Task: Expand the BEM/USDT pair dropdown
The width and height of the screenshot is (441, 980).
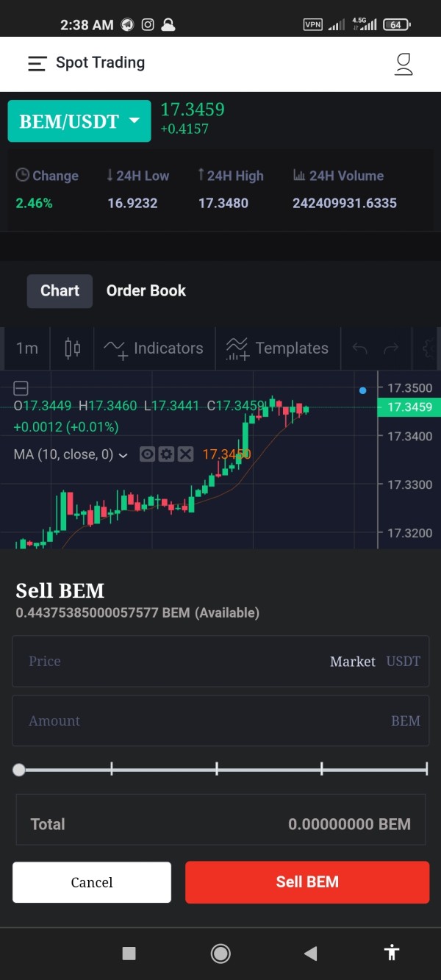Action: click(79, 121)
